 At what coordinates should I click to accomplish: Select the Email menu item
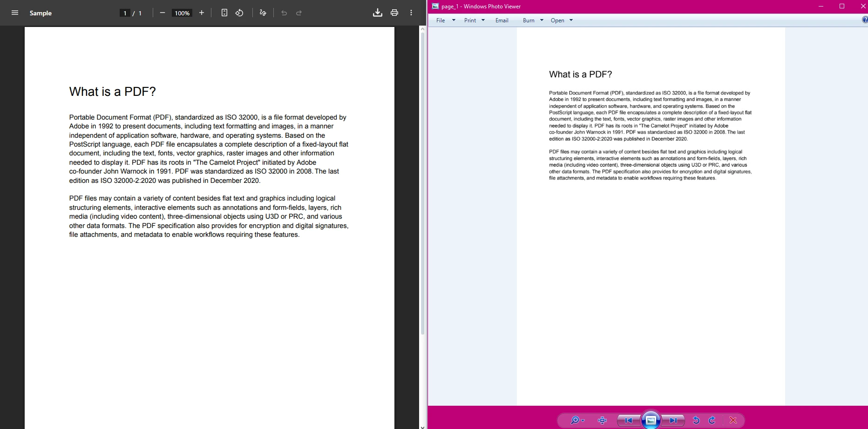coord(502,20)
